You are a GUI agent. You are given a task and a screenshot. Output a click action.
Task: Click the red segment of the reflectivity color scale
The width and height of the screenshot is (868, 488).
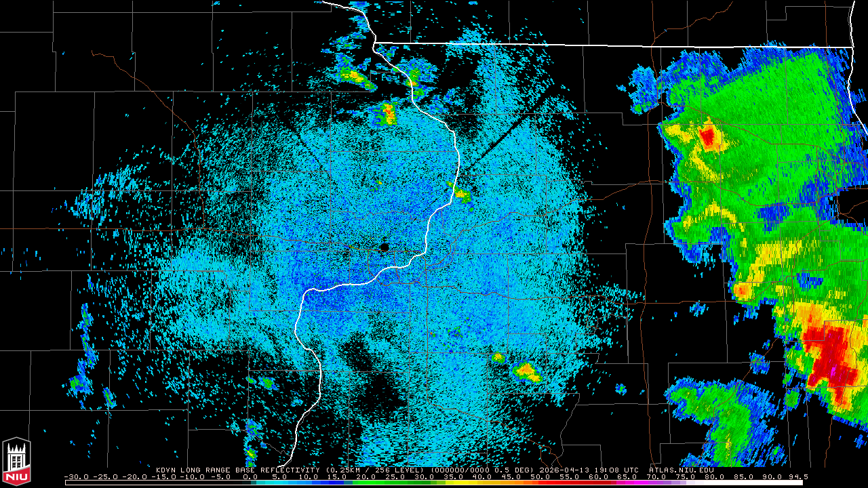(563, 483)
